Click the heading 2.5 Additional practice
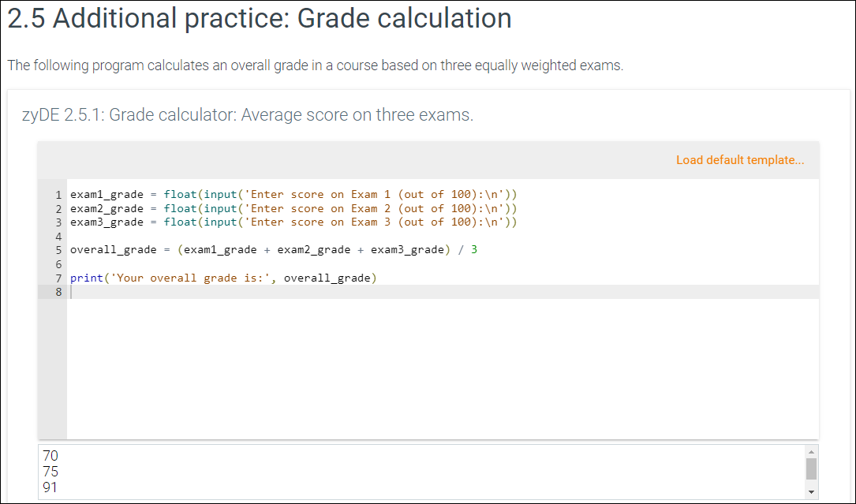 tap(258, 18)
